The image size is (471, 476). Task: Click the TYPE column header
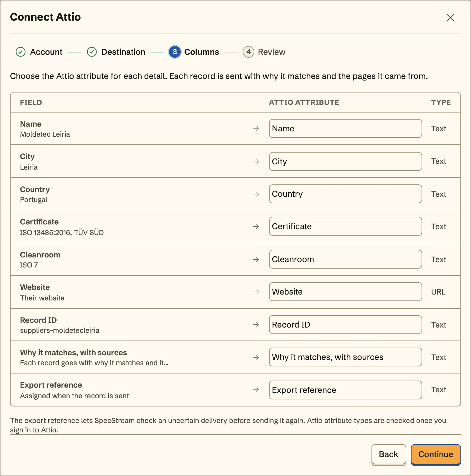point(441,103)
